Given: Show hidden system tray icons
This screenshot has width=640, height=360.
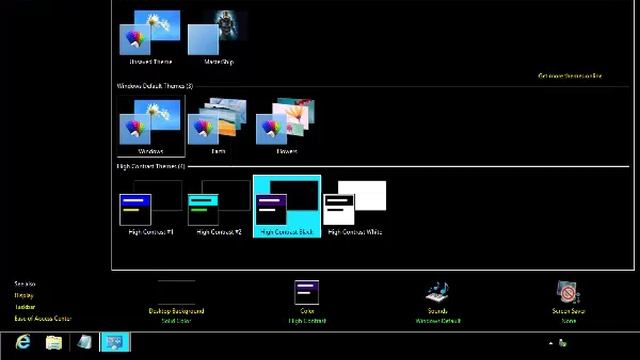Looking at the screenshot, I should click(551, 343).
